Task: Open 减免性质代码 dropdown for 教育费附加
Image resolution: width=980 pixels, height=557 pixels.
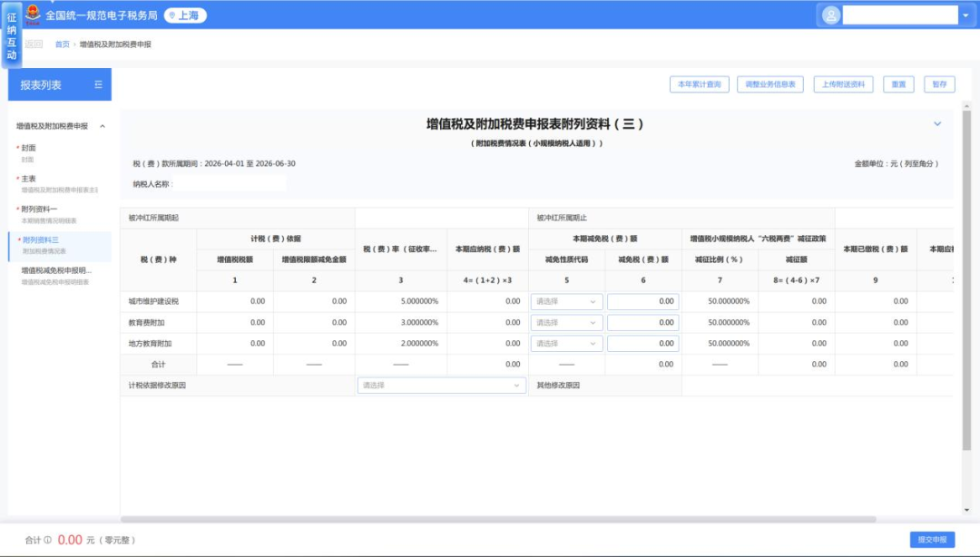Action: [x=566, y=323]
